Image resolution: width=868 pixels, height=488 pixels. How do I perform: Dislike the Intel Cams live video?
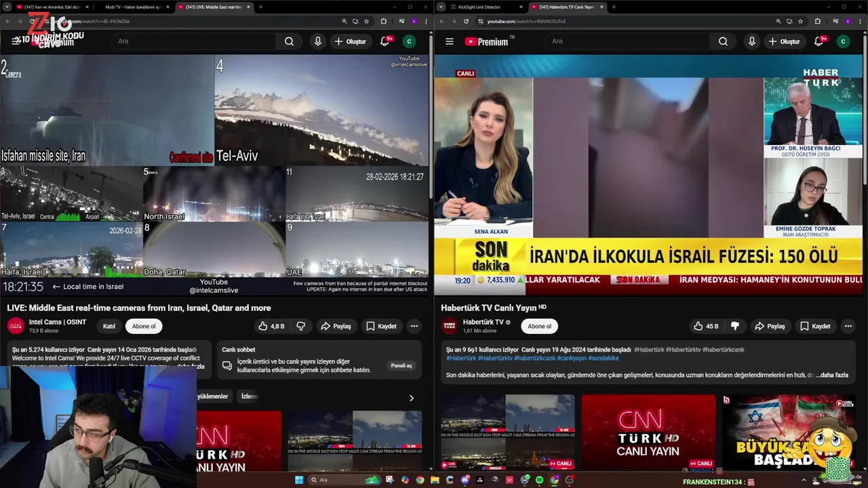(x=300, y=326)
